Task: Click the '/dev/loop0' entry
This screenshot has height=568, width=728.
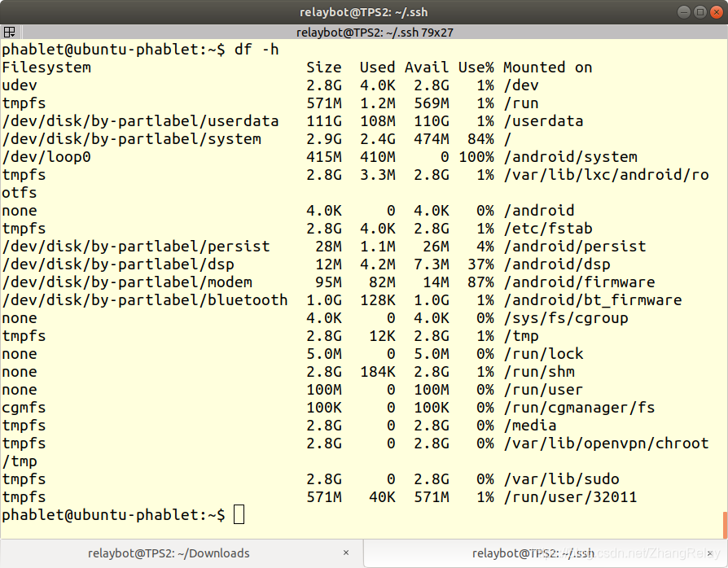Action: click(x=46, y=157)
